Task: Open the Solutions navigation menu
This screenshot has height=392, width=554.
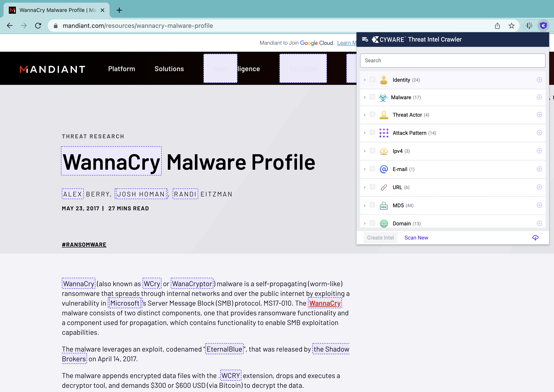Action: coord(169,69)
